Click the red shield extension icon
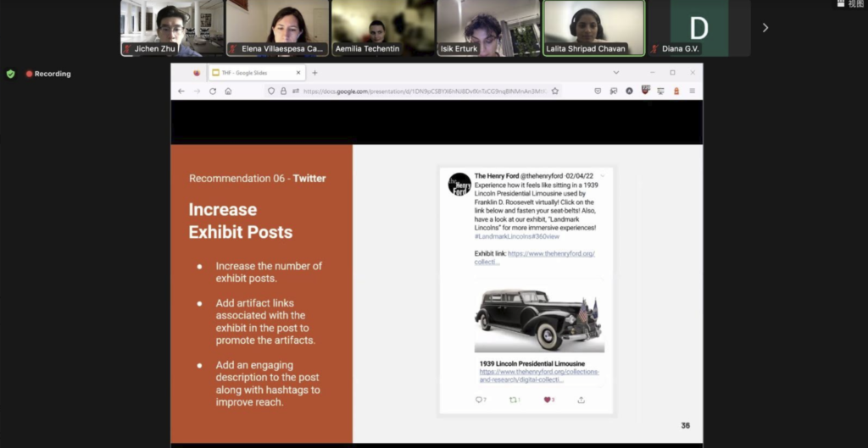The height and width of the screenshot is (448, 868). pos(645,90)
